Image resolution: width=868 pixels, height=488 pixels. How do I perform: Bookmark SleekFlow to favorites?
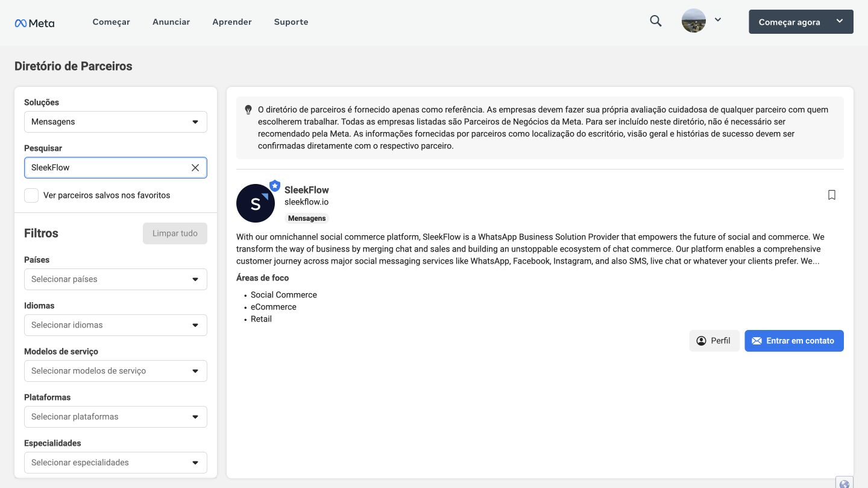coord(832,195)
